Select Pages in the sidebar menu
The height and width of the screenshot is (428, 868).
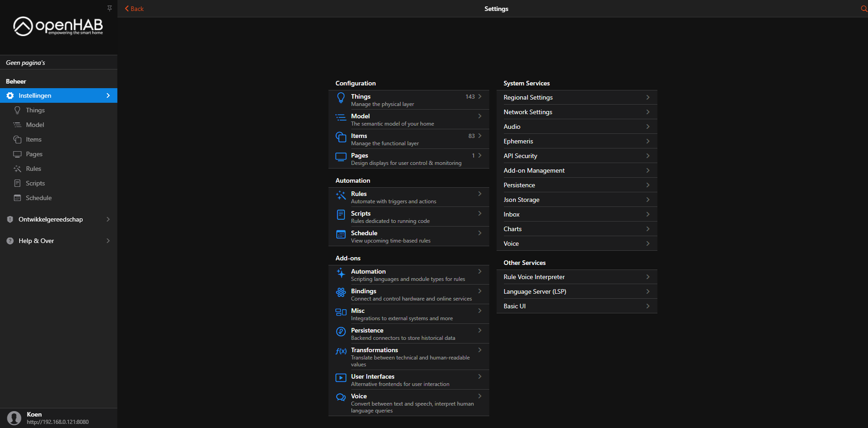click(58, 154)
